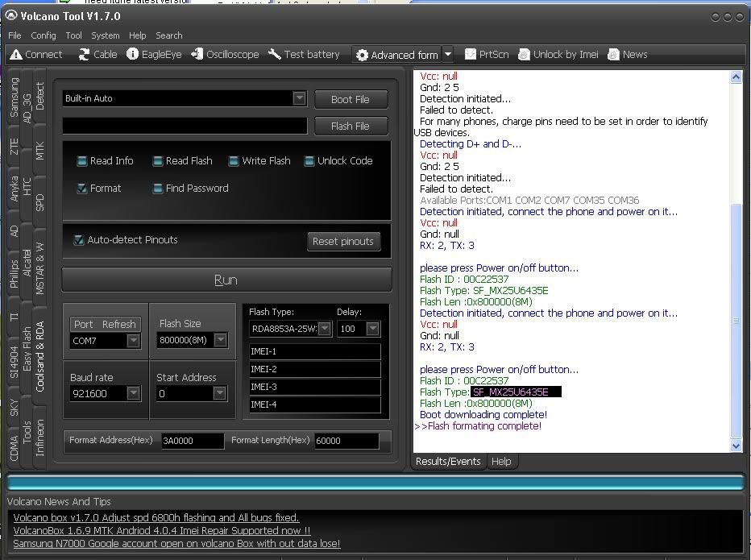This screenshot has height=560, width=751.
Task: Open the Samsung N7000 Google account link
Action: coord(176,543)
